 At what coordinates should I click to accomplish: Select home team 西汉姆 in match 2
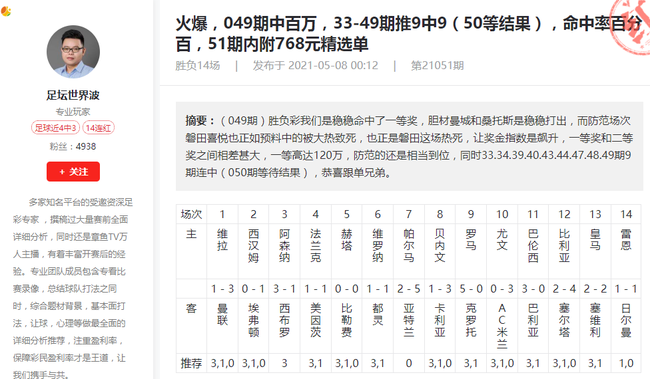point(254,246)
